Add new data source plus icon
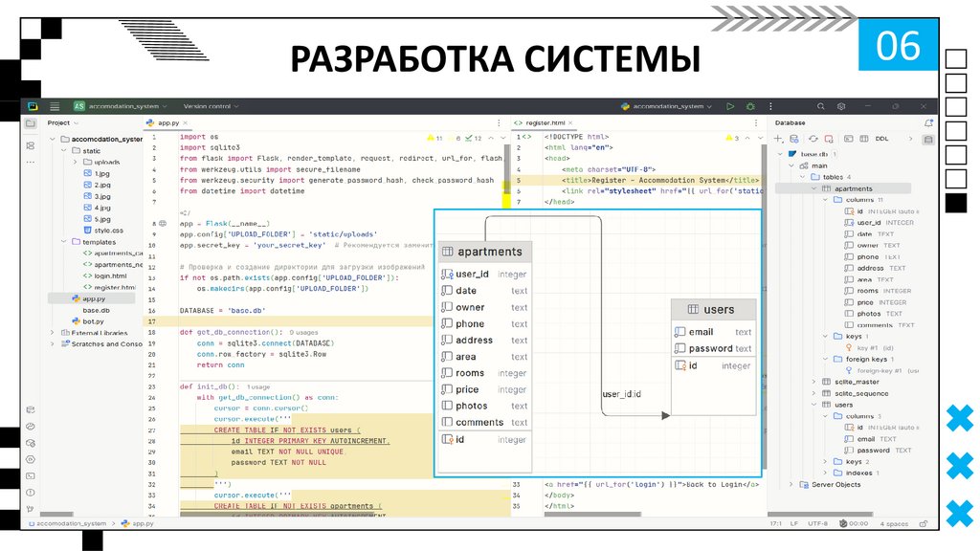 pyautogui.click(x=778, y=139)
